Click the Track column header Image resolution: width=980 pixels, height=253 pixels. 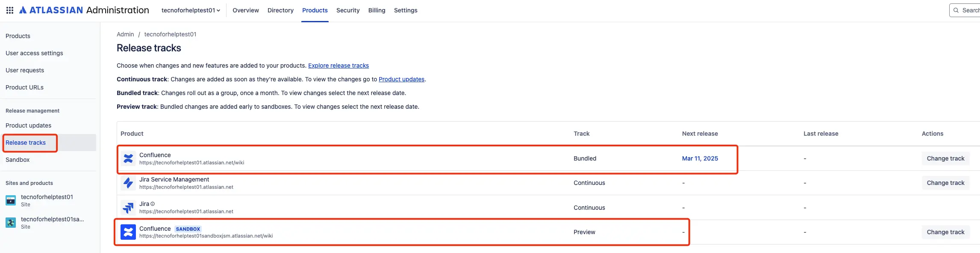(582, 134)
